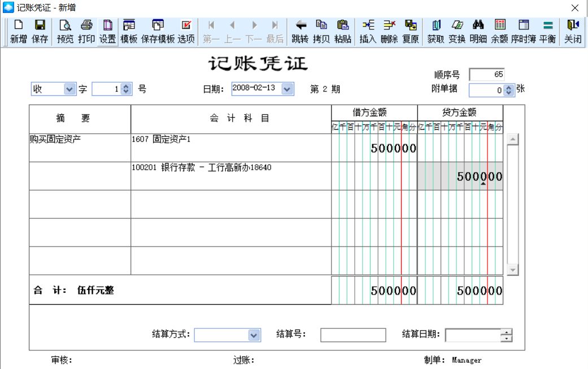Click the 贷方金额 column header
This screenshot has height=369, width=588.
point(460,112)
